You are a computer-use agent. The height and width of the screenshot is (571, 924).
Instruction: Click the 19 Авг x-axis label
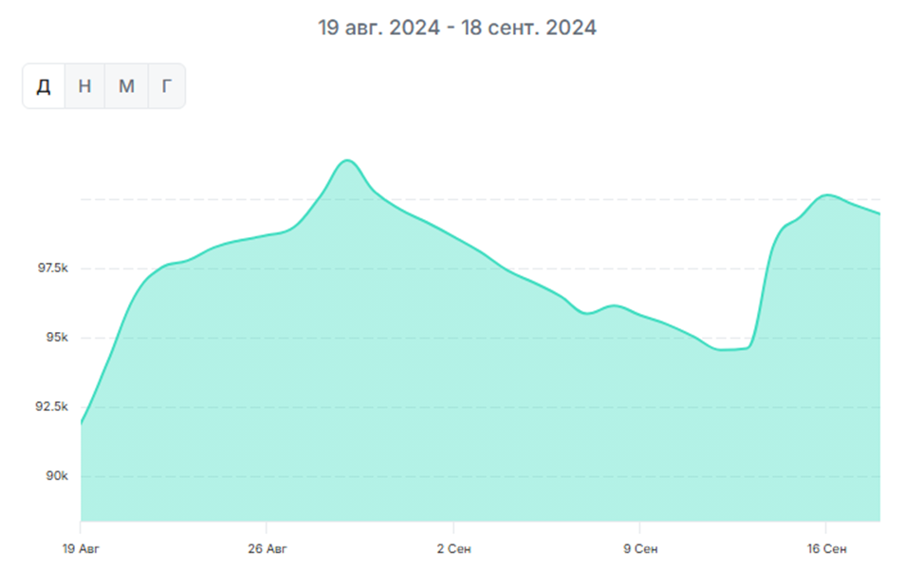click(x=80, y=549)
